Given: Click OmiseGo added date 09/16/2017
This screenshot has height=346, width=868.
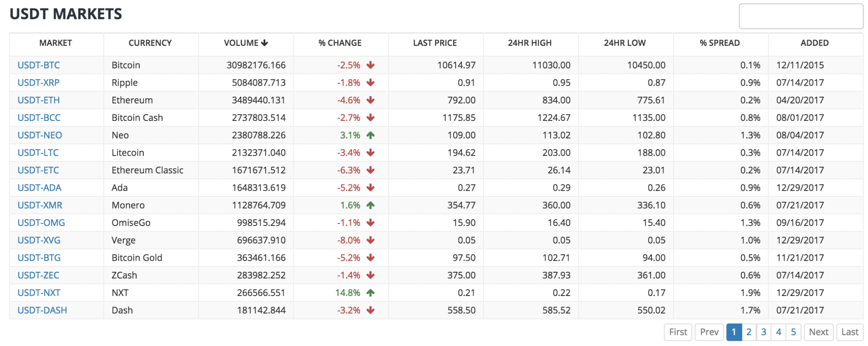Looking at the screenshot, I should 800,223.
